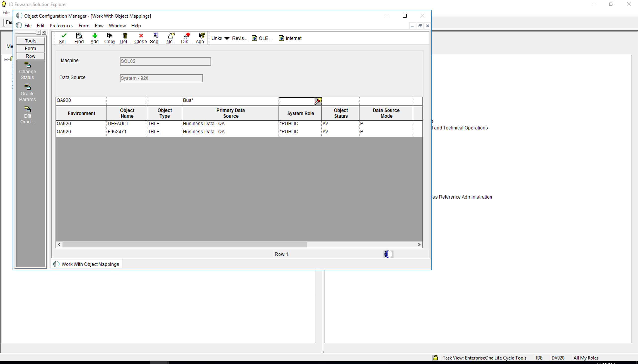Open the Solution Explorer File menu
Viewport: 638px width, 364px height.
[x=6, y=12]
